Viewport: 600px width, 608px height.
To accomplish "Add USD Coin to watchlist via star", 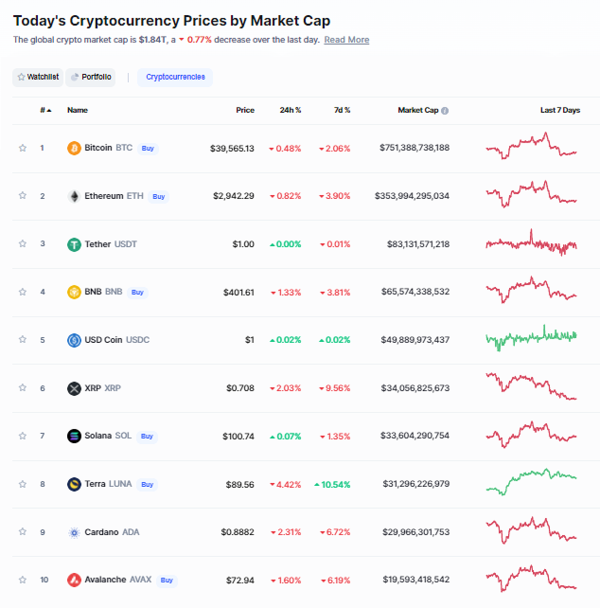I will click(22, 340).
